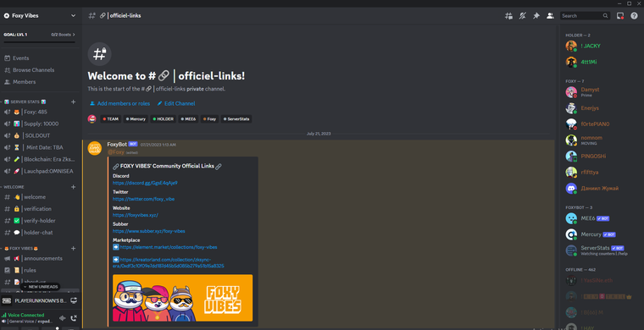Collapse the SERVER STATS category
Viewport: 644px width, 330px height.
tap(25, 102)
